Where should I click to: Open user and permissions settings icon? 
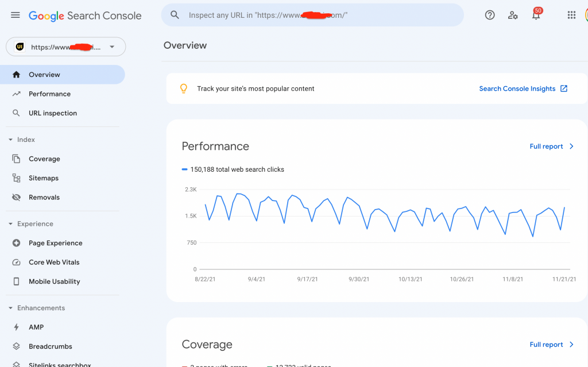point(513,15)
